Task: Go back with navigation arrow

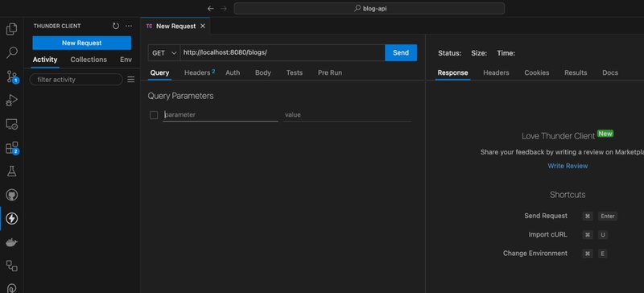Action: tap(211, 9)
